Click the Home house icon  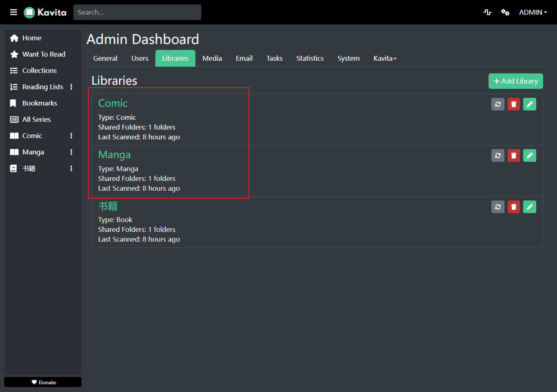pyautogui.click(x=14, y=38)
